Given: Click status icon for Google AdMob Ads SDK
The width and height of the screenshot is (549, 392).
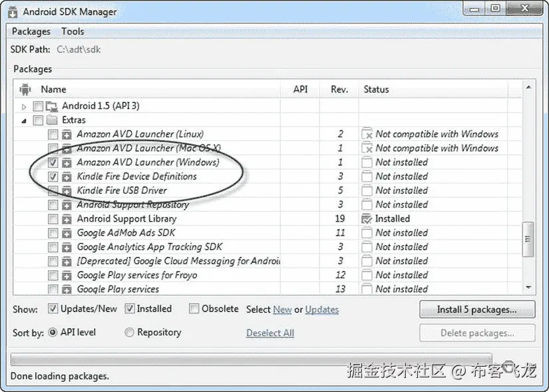Looking at the screenshot, I should pos(367,233).
